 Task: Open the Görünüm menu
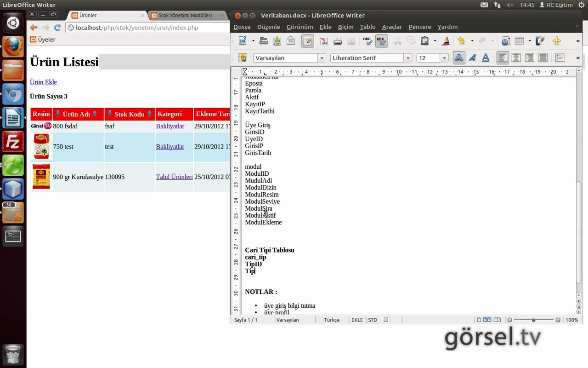pos(300,27)
